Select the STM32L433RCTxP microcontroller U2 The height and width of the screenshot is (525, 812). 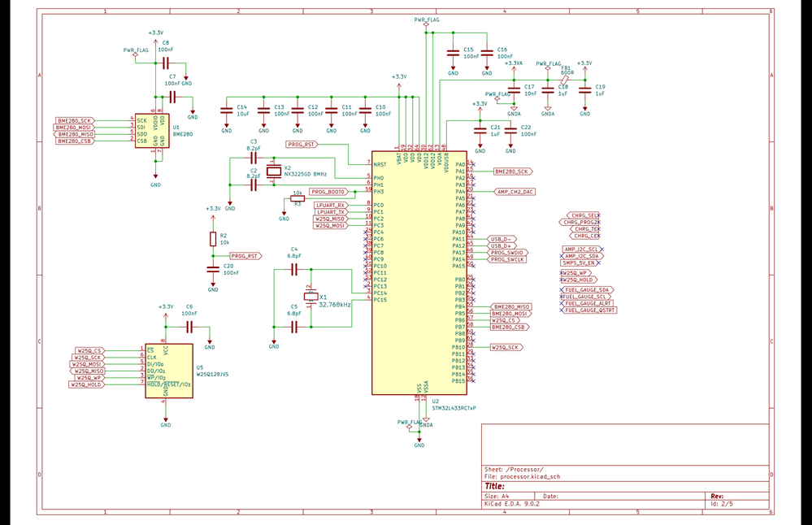[x=419, y=272]
